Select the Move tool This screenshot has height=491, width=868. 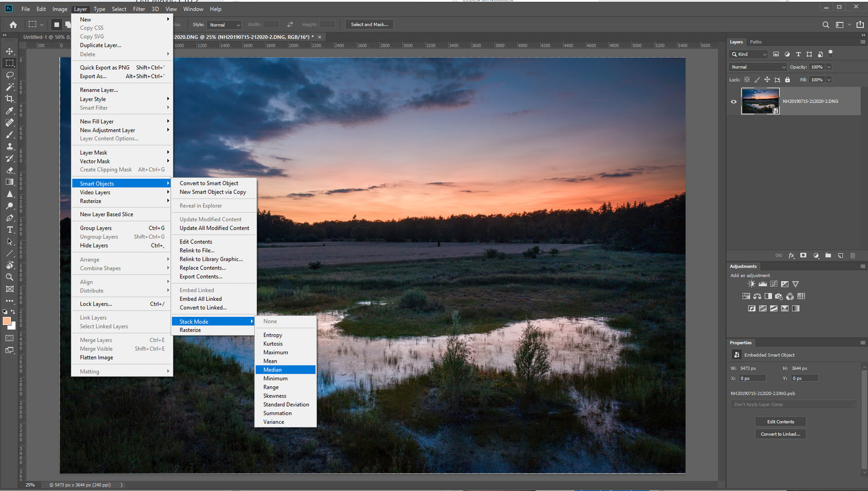pyautogui.click(x=10, y=51)
